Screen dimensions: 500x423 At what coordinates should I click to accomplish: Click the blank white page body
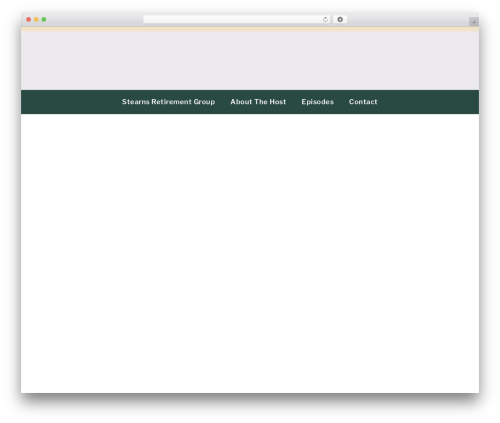point(250,253)
